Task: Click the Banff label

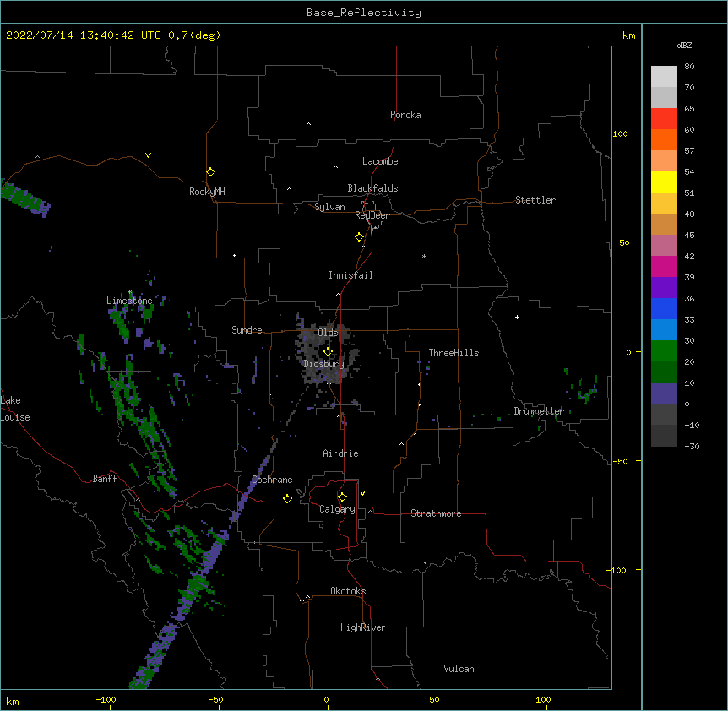Action: 105,479
